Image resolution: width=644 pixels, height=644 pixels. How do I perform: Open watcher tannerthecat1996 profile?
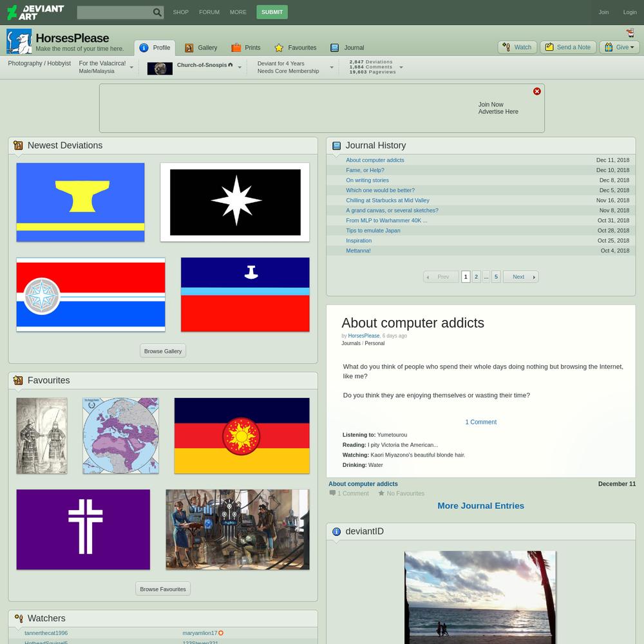[46, 633]
